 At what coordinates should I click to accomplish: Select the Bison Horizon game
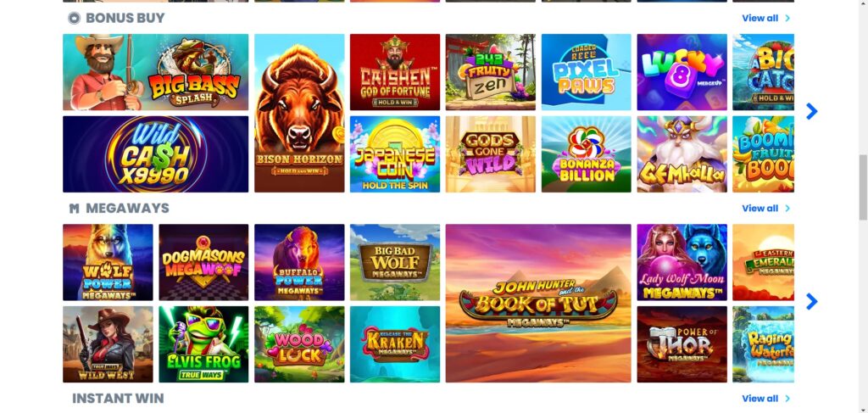pyautogui.click(x=299, y=113)
